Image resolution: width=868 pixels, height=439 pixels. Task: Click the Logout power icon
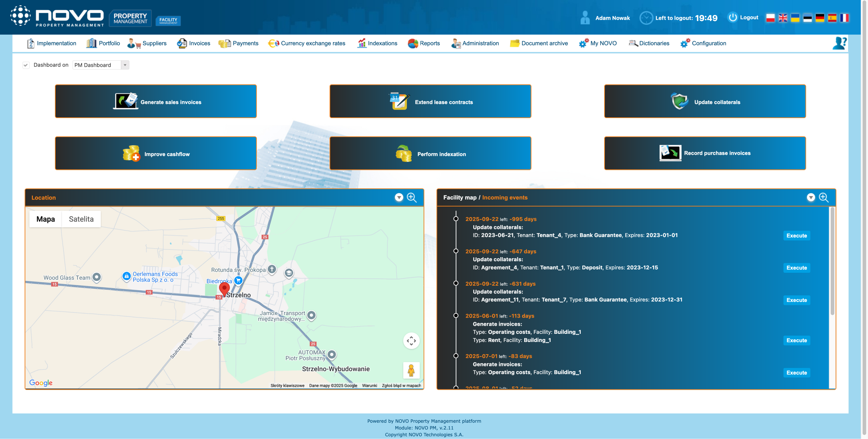pyautogui.click(x=732, y=17)
